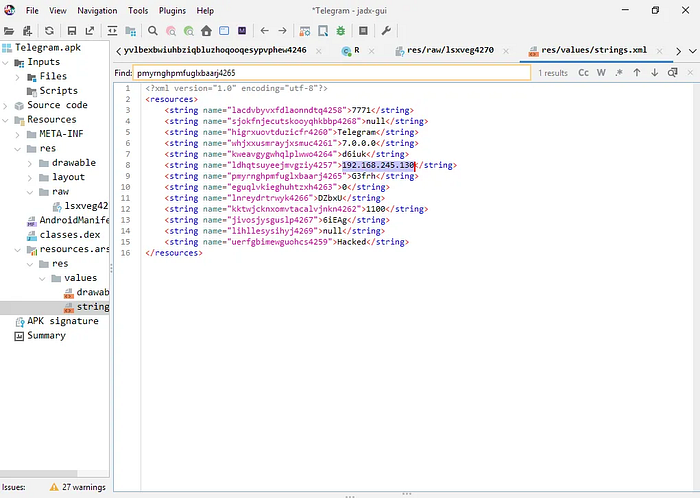This screenshot has width=700, height=498.
Task: Open text search magnifier icon
Action: point(153,31)
